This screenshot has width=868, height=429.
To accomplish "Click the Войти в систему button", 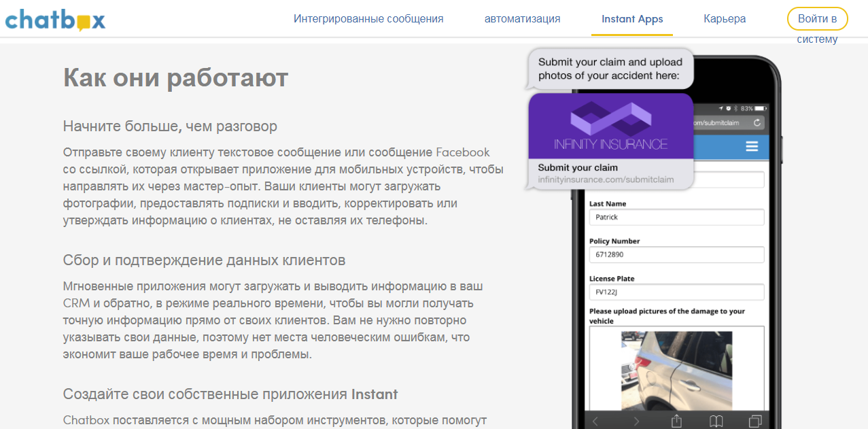I will click(816, 18).
